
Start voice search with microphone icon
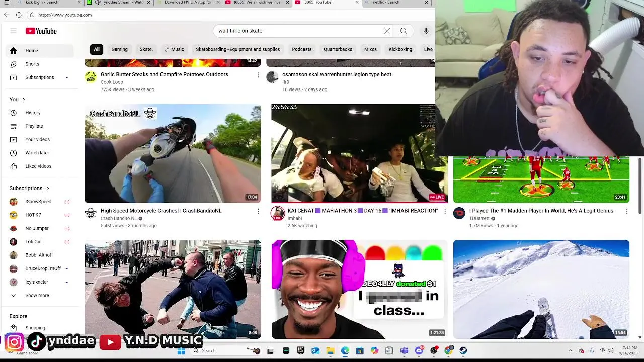click(426, 31)
